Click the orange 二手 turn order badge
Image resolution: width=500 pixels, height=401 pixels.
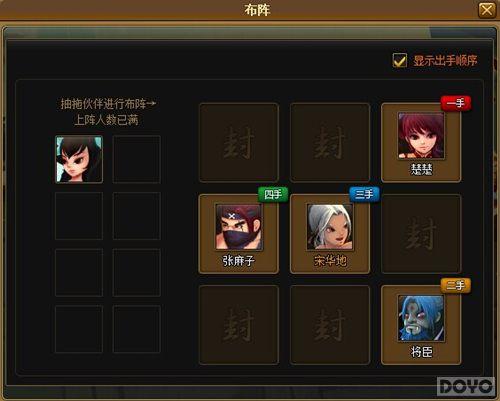pyautogui.click(x=456, y=286)
